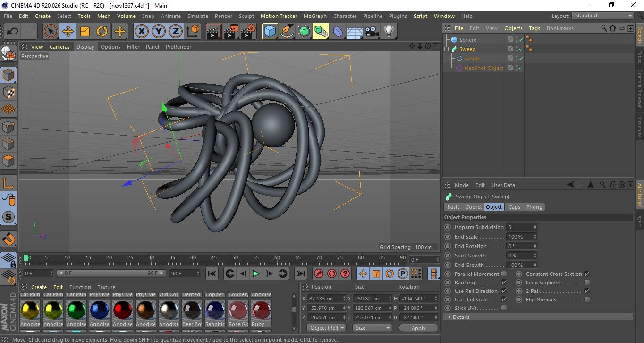The width and height of the screenshot is (644, 343).
Task: Open Edit Render Settings icon
Action: tap(248, 32)
